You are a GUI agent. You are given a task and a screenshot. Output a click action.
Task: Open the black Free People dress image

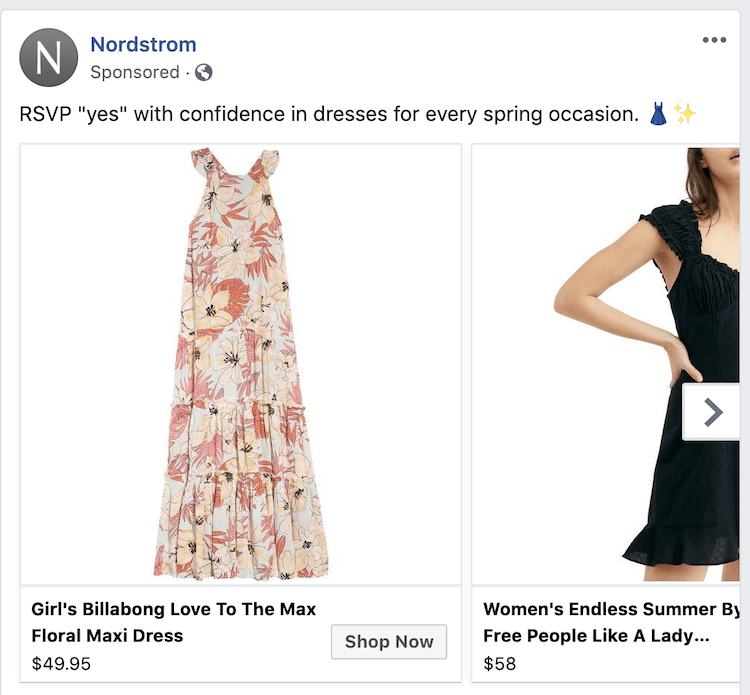(606, 364)
